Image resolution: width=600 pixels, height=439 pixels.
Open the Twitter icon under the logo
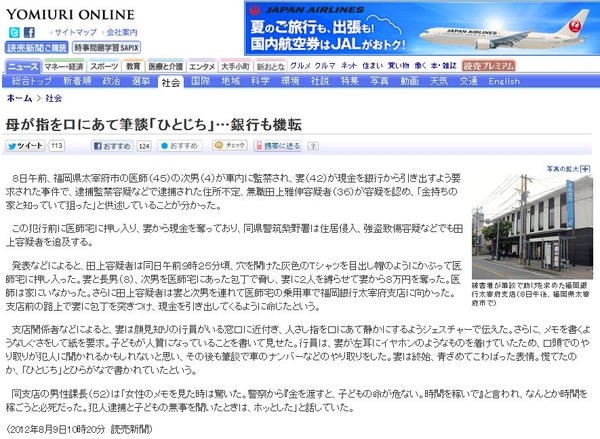coord(14,33)
